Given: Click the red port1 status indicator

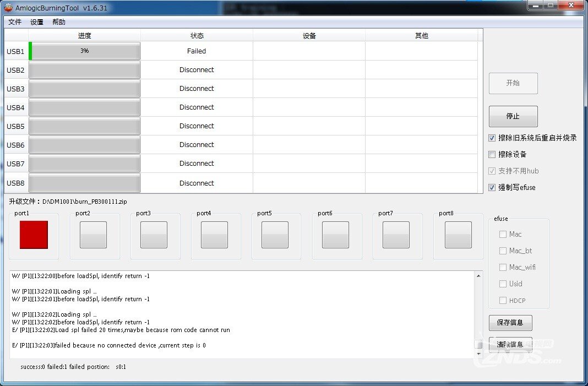Looking at the screenshot, I should (34, 235).
